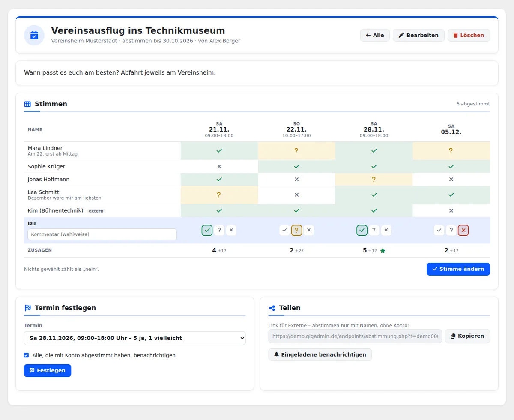Click Kim's X mark for 05.12.
Viewport: 514px width, 420px height.
451,210
